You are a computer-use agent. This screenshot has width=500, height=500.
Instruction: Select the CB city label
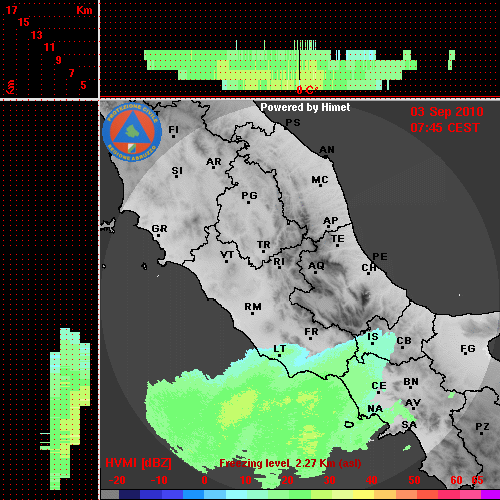(x=404, y=341)
